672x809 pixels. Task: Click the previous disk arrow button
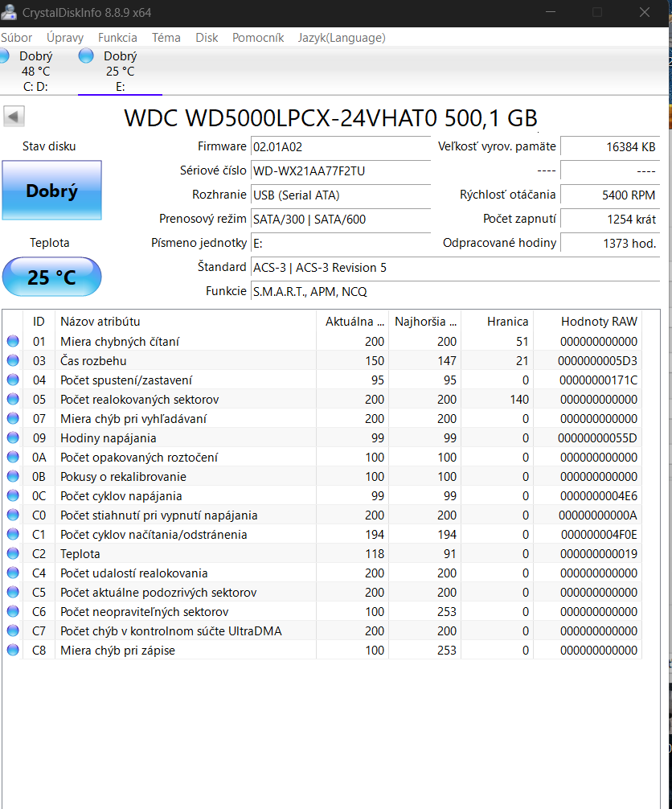(14, 117)
